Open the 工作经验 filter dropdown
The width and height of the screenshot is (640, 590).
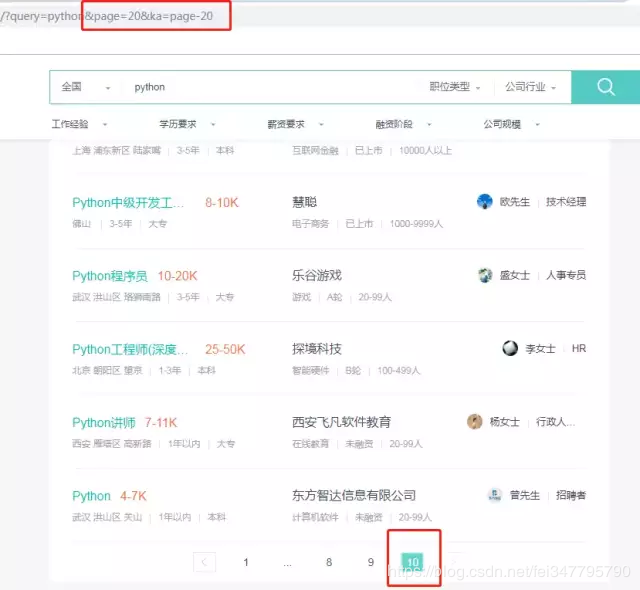79,124
